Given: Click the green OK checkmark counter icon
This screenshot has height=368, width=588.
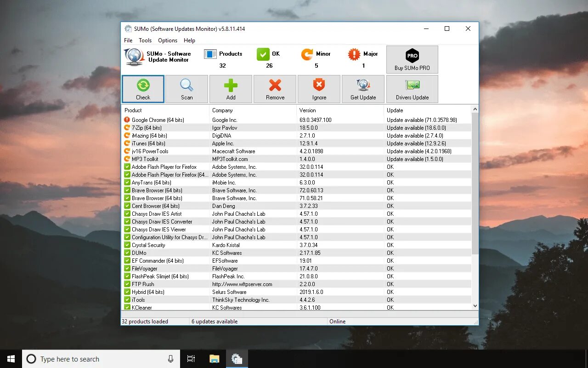Looking at the screenshot, I should point(263,54).
